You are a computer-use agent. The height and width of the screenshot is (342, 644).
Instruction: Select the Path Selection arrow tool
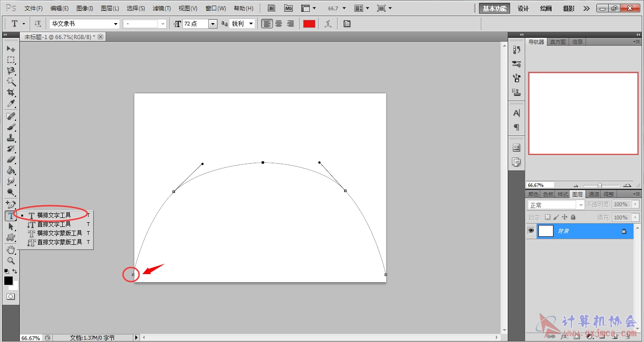click(x=10, y=226)
